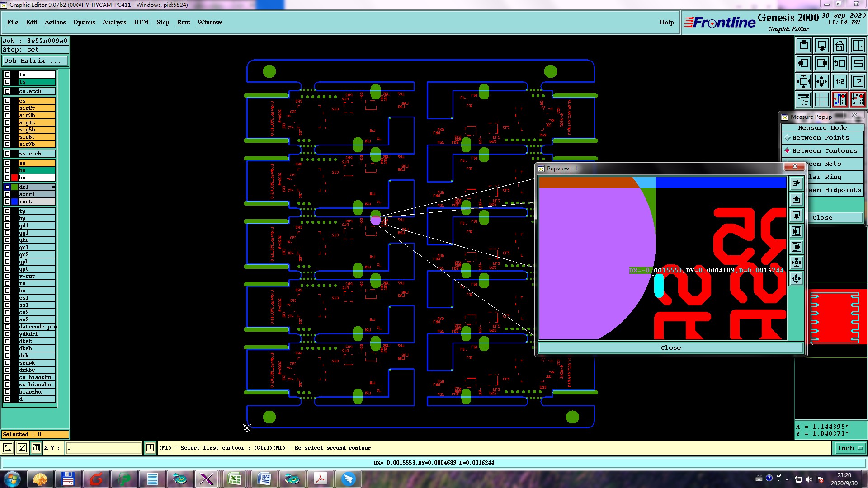
Task: Open the Inch units dropdown
Action: 850,448
